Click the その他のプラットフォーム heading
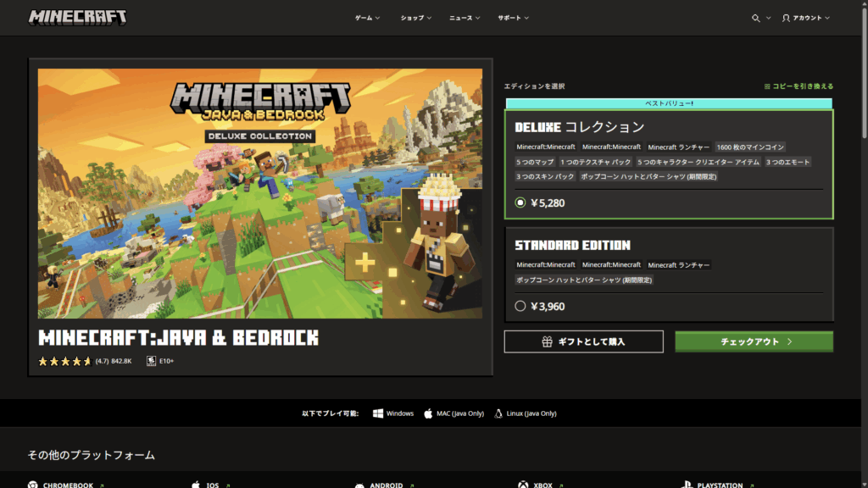 (92, 455)
